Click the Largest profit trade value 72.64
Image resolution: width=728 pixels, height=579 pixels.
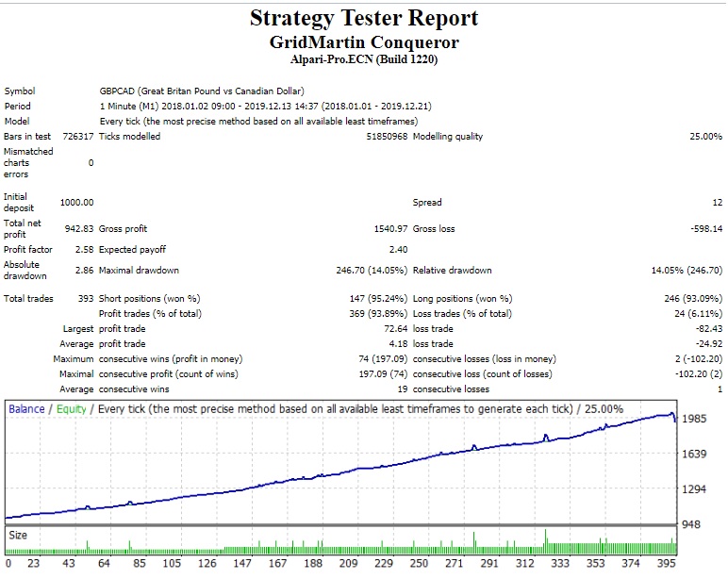(x=395, y=329)
